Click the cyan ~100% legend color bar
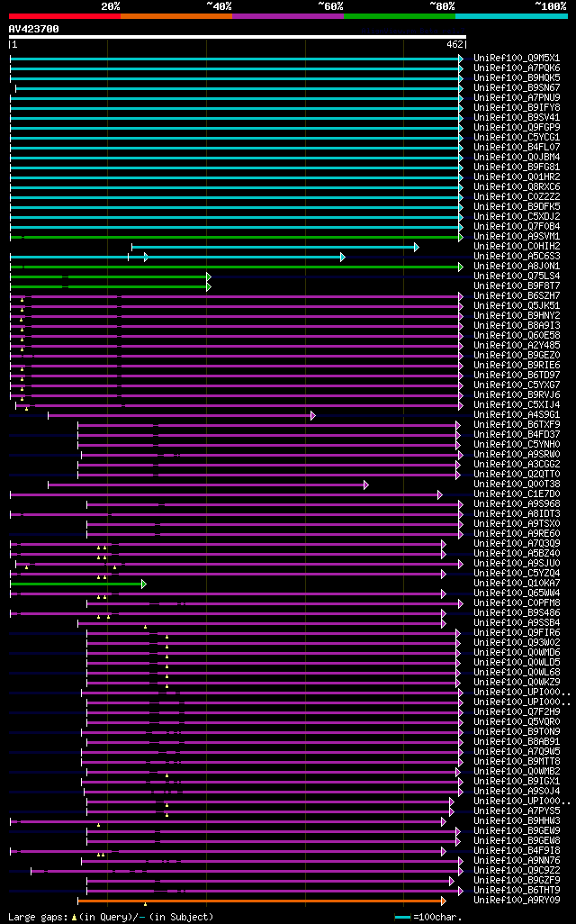Image resolution: width=576 pixels, height=924 pixels. [511, 16]
